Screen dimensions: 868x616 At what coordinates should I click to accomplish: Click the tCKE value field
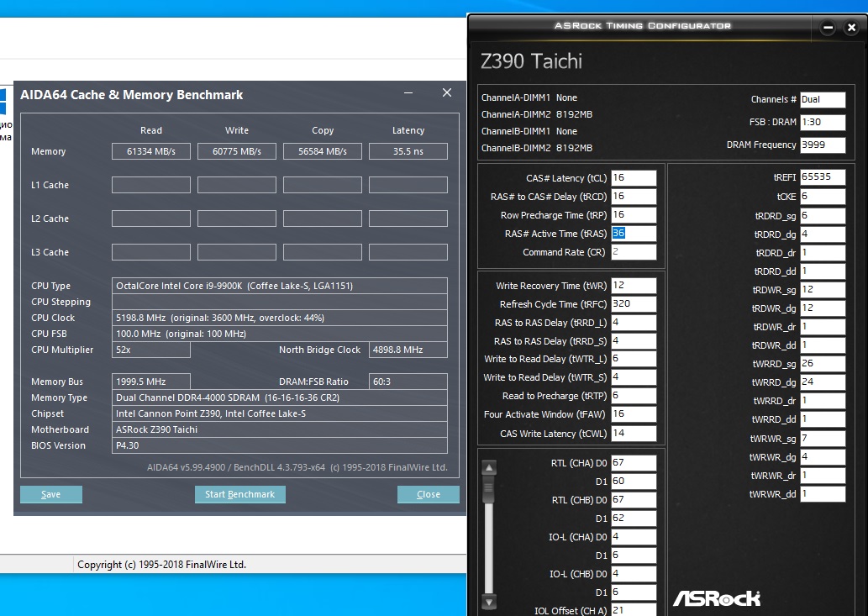click(823, 196)
